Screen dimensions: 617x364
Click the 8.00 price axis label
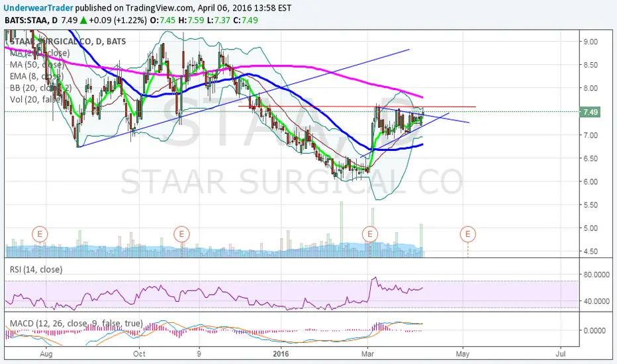(x=591, y=88)
